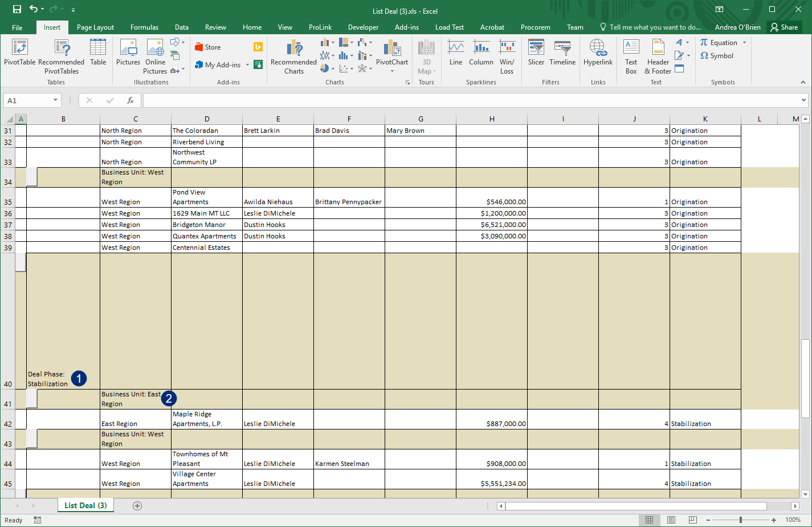The image size is (812, 527).
Task: Click the horizontal scrollbar thumb
Action: 636,506
